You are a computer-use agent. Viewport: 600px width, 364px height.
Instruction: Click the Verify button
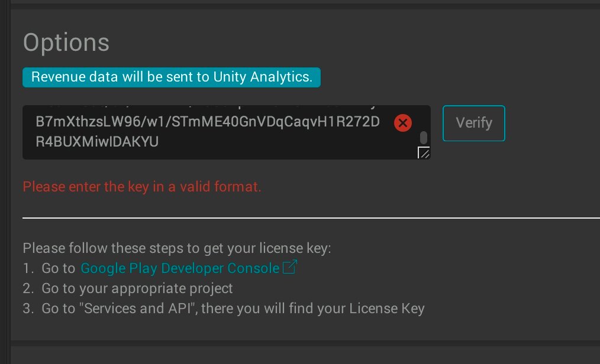coord(473,123)
